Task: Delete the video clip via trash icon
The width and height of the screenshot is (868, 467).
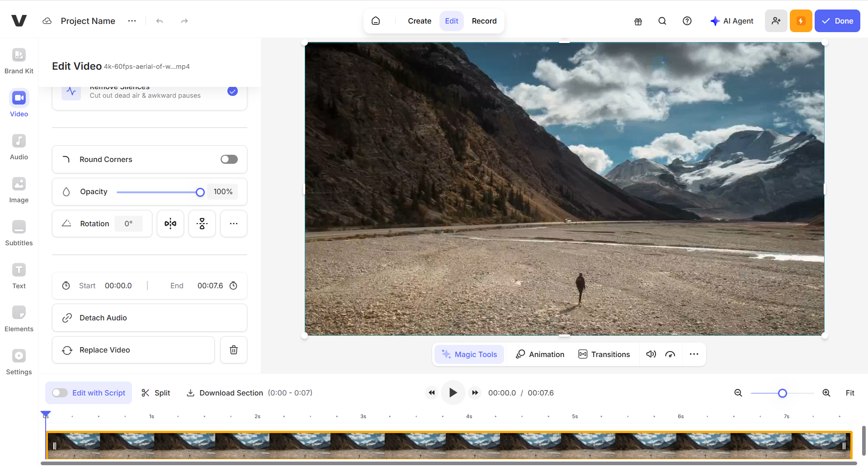Action: click(x=233, y=350)
